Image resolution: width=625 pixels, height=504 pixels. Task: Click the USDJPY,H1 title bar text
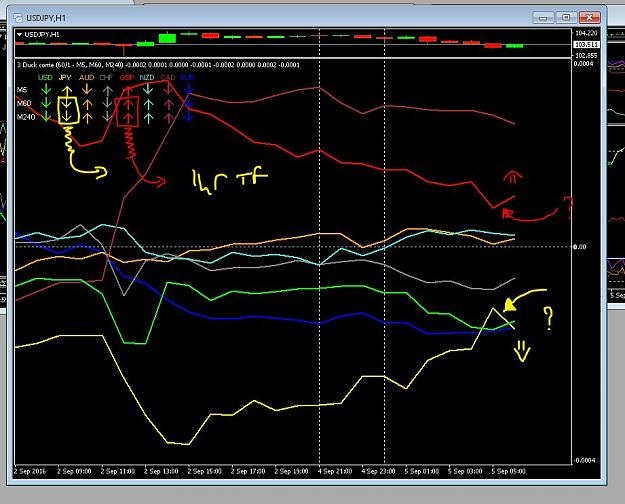46,18
